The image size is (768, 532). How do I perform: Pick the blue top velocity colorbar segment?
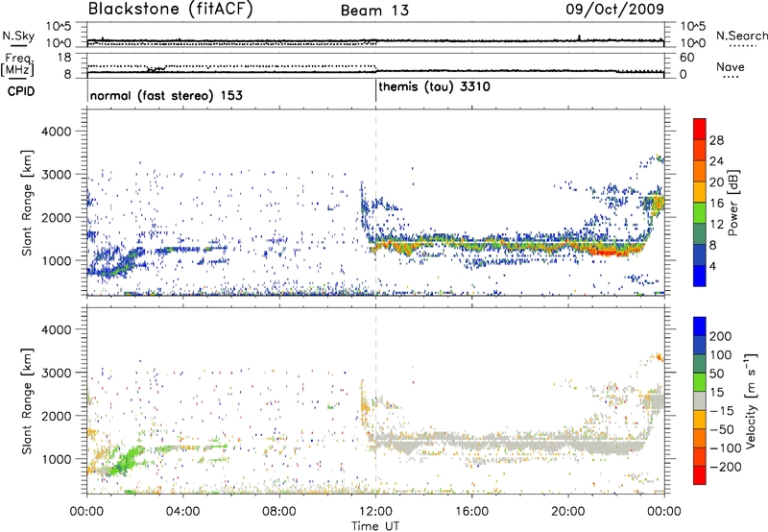[700, 326]
